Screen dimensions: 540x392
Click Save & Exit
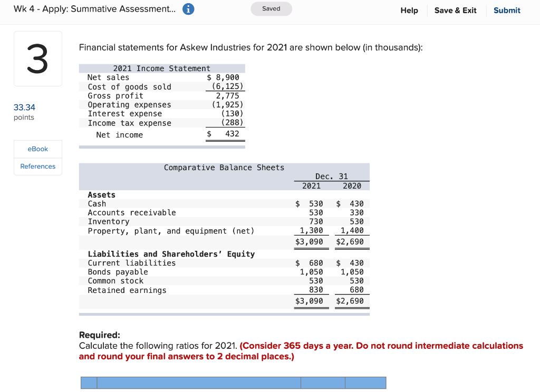[x=455, y=11]
